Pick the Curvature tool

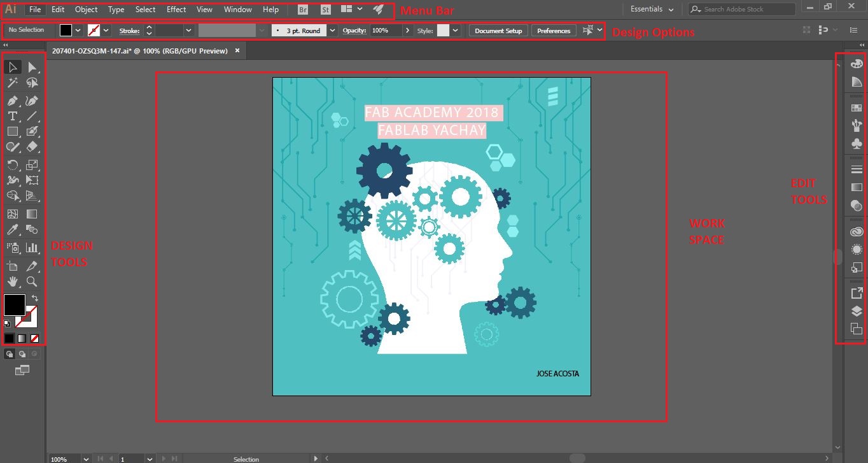point(32,101)
